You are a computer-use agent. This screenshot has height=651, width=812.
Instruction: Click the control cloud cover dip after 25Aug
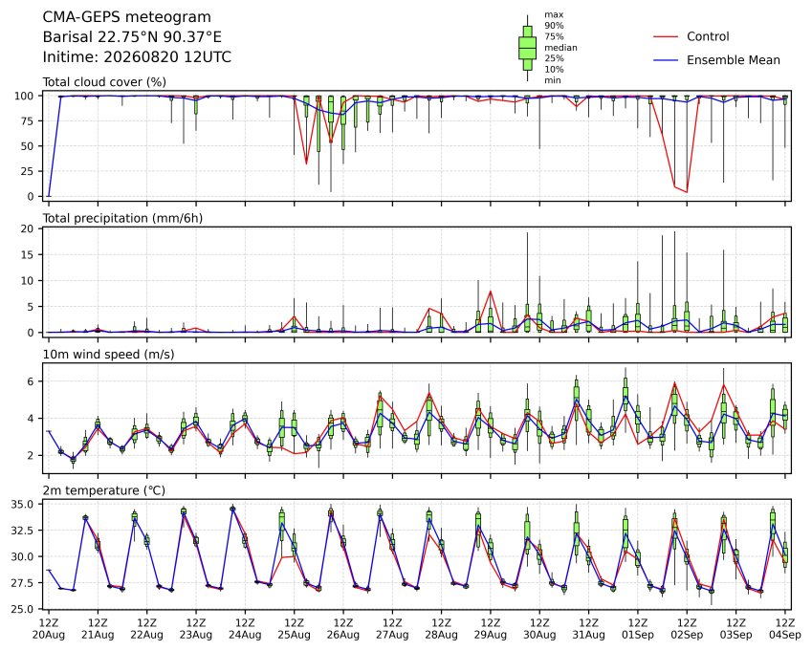[307, 164]
